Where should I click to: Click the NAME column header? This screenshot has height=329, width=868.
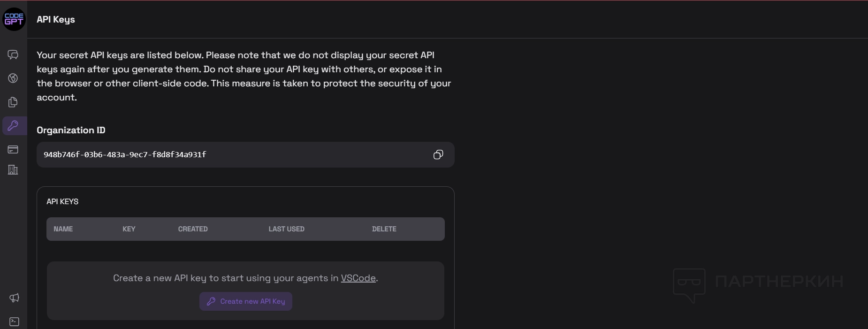click(x=63, y=229)
